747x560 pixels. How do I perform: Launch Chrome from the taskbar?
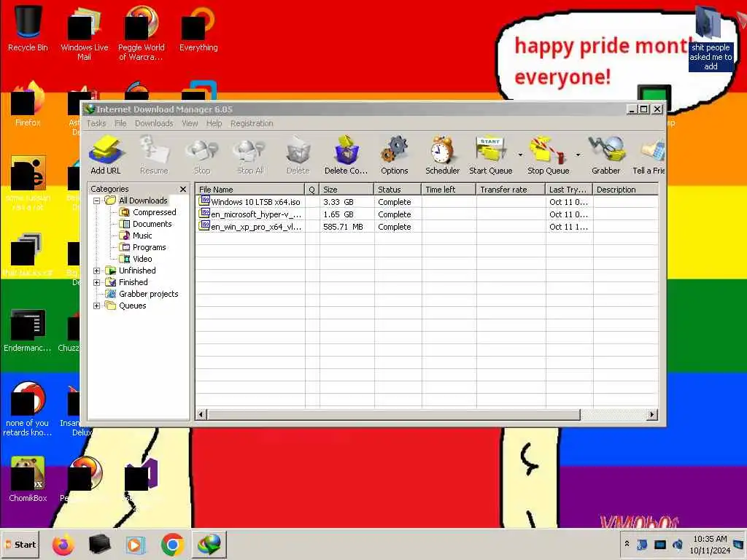pyautogui.click(x=172, y=544)
